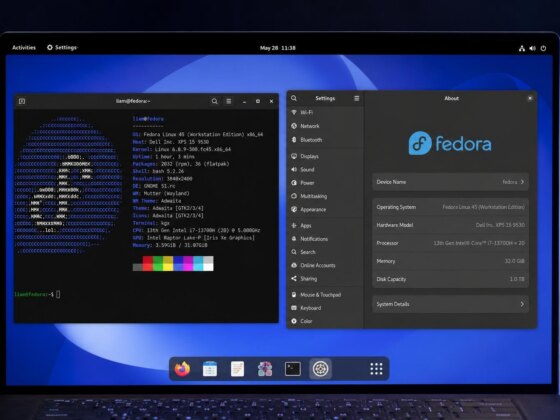Go to Appearance settings
560x420 pixels.
[325, 210]
